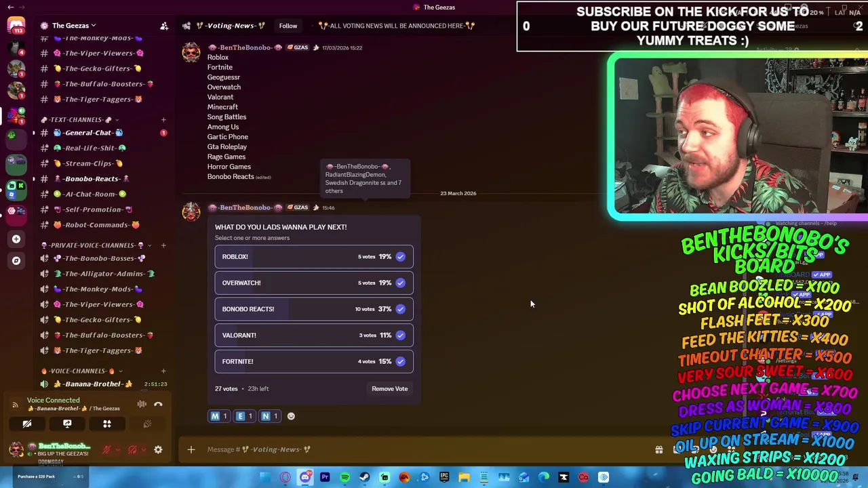Screen dimensions: 868x488
Task: Toggle noise suppression waveform icon
Action: tap(142, 405)
